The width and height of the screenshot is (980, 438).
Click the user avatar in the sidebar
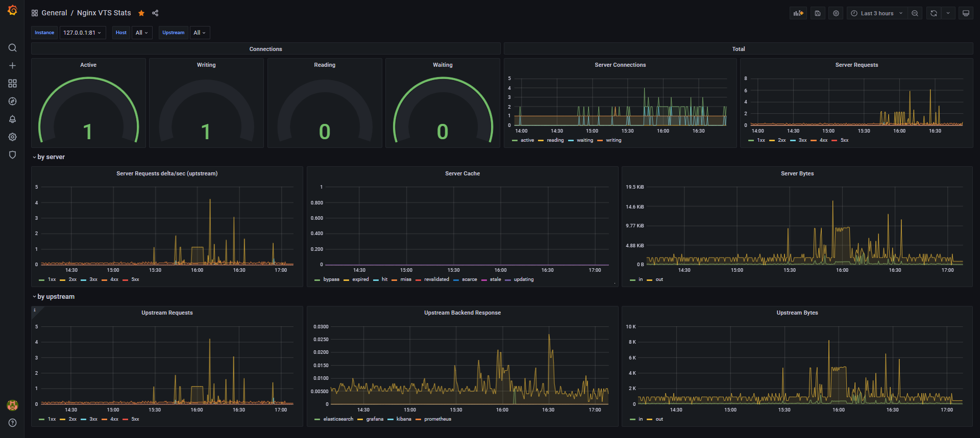coord(12,405)
